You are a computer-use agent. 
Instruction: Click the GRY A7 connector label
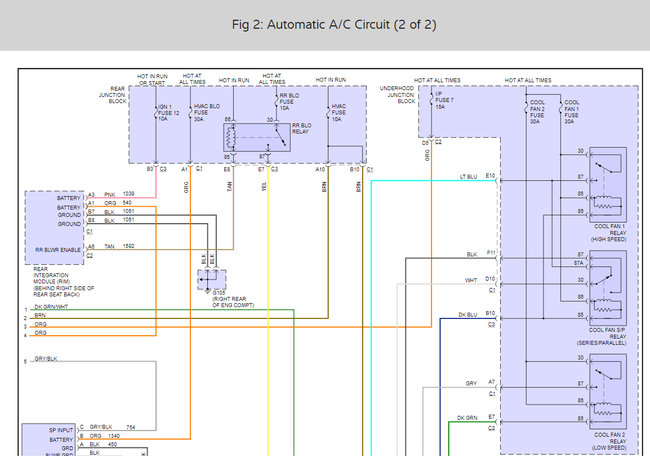[x=480, y=383]
